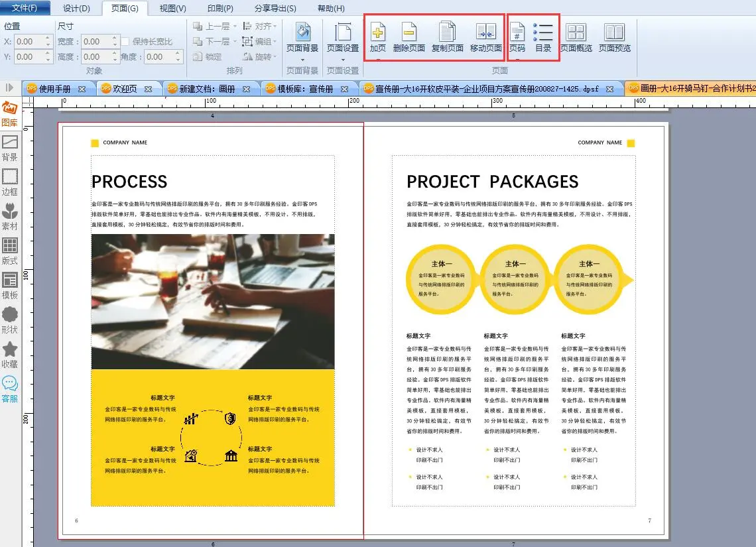
Task: Select the yellow block on page 6
Action: [213, 438]
